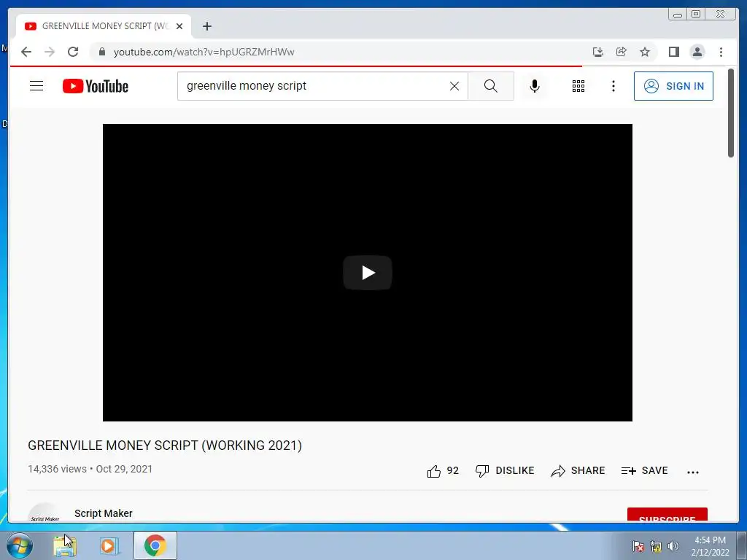This screenshot has width=747, height=560.
Task: View site security lock info
Action: 101,52
